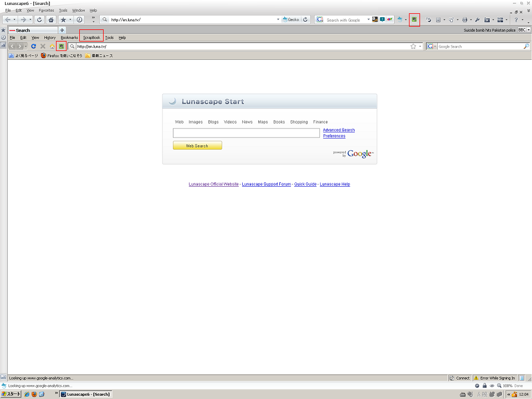The image size is (532, 399).
Task: Click the TV moon icon in top toolbar
Action: coord(428,20)
